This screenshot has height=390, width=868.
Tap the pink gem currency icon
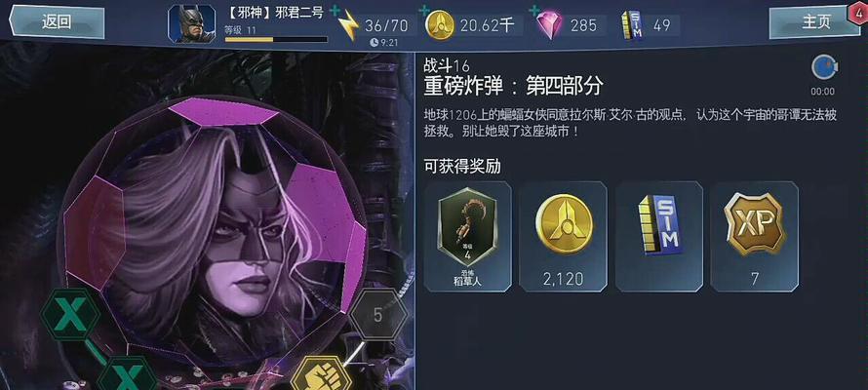point(549,25)
